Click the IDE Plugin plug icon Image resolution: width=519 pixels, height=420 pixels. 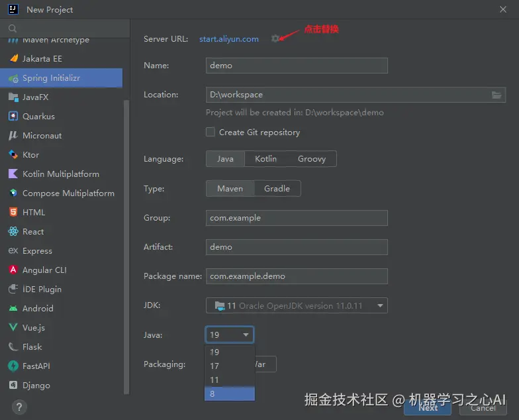point(13,289)
